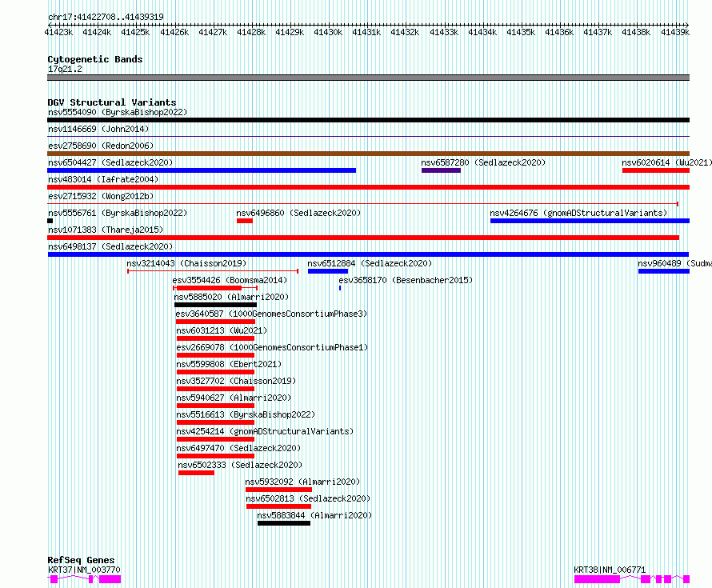Viewport: 712px width, 588px height.
Task: Click the 17q21.2 cytogenetic band bar
Action: (368, 78)
